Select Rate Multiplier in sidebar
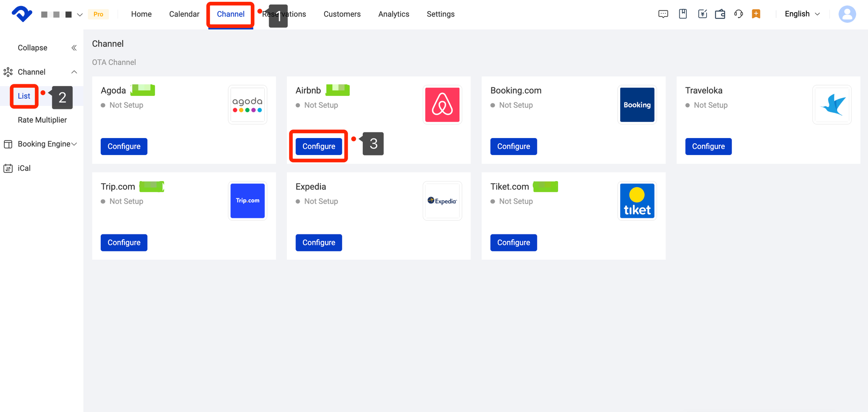 click(x=42, y=120)
